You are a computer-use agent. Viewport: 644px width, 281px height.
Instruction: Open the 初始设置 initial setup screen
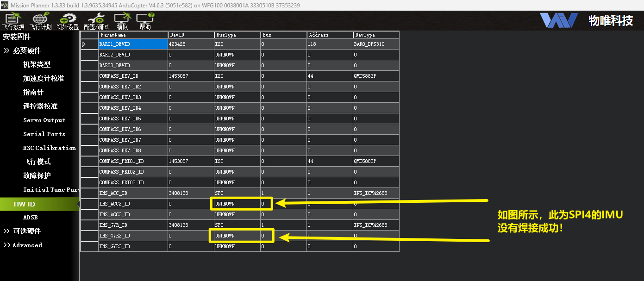click(68, 21)
